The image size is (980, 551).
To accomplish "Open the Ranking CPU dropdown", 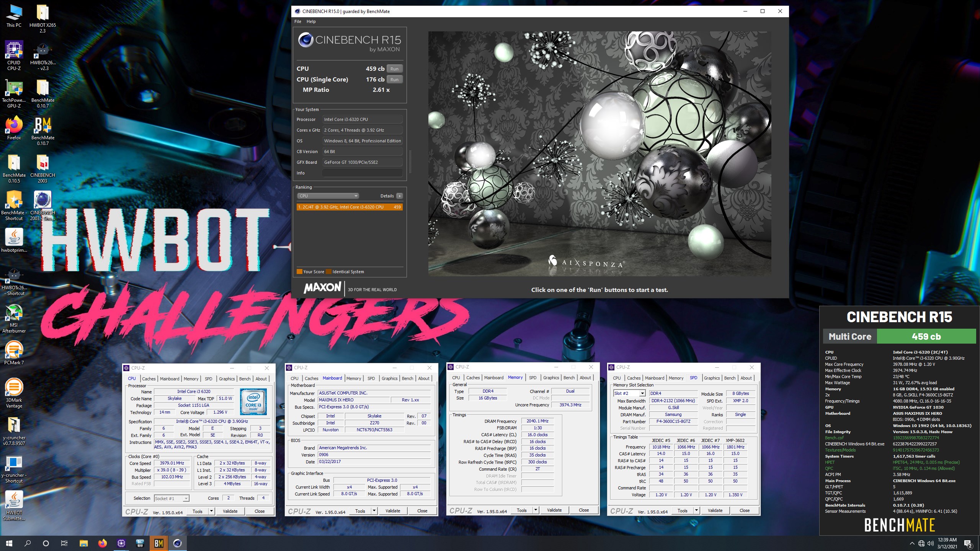I will pyautogui.click(x=328, y=196).
